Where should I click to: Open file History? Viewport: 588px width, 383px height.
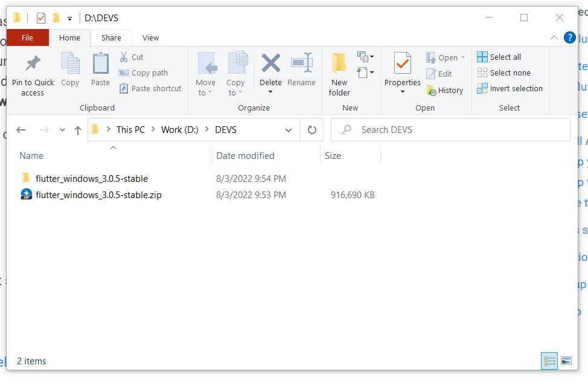pos(445,91)
